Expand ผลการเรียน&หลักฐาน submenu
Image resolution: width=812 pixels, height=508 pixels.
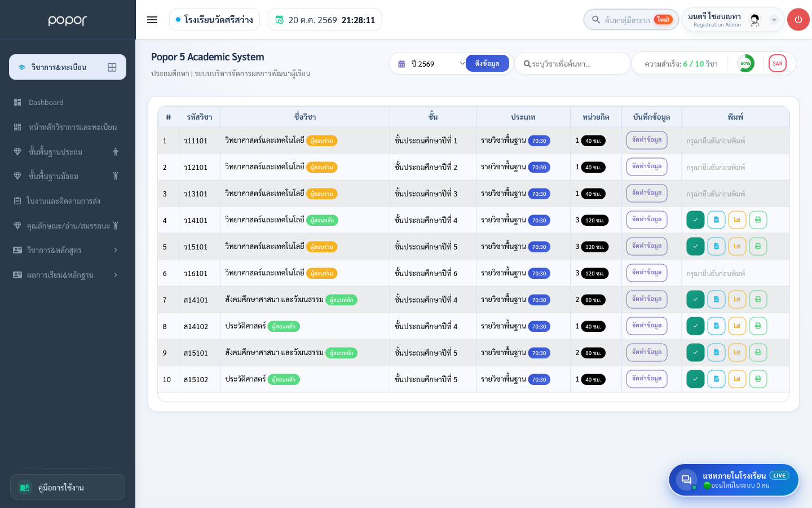tap(68, 275)
